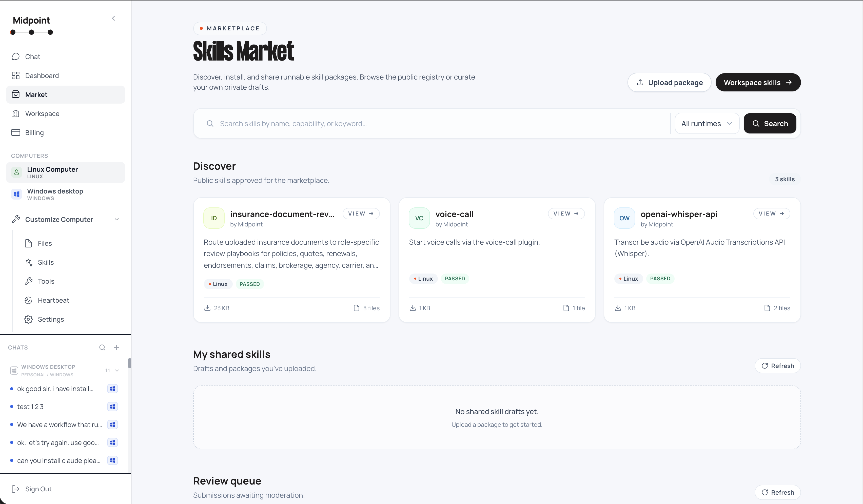Image resolution: width=863 pixels, height=504 pixels.
Task: Open the Chat page
Action: click(x=65, y=56)
